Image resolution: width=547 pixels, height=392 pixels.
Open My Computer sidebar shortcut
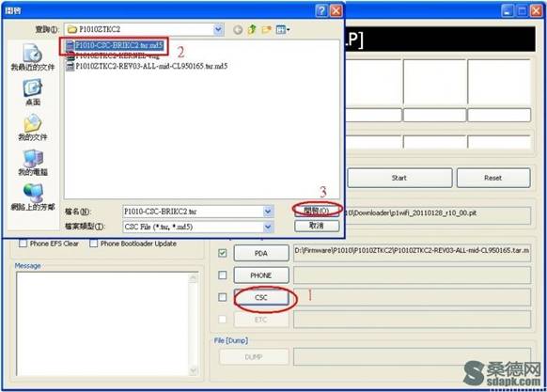coord(33,163)
